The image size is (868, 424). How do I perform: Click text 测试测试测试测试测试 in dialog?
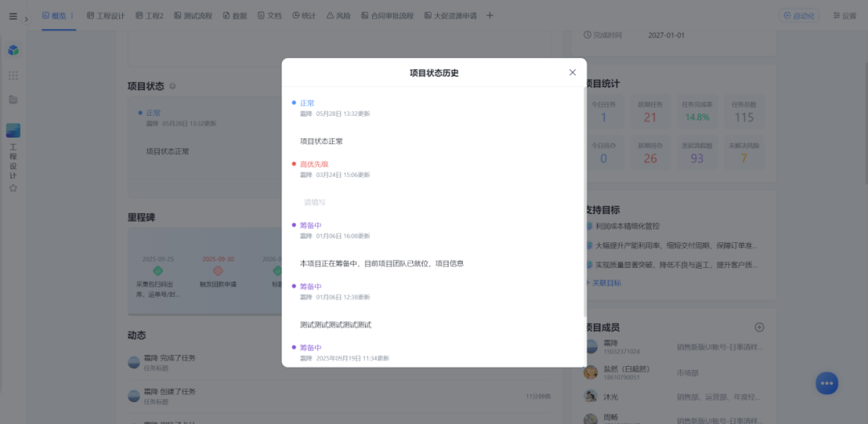point(335,325)
